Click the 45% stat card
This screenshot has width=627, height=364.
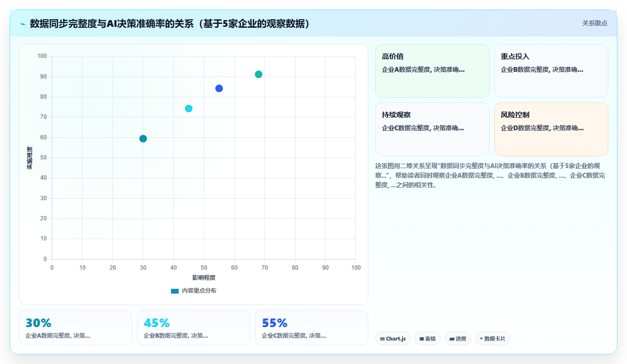pyautogui.click(x=194, y=328)
